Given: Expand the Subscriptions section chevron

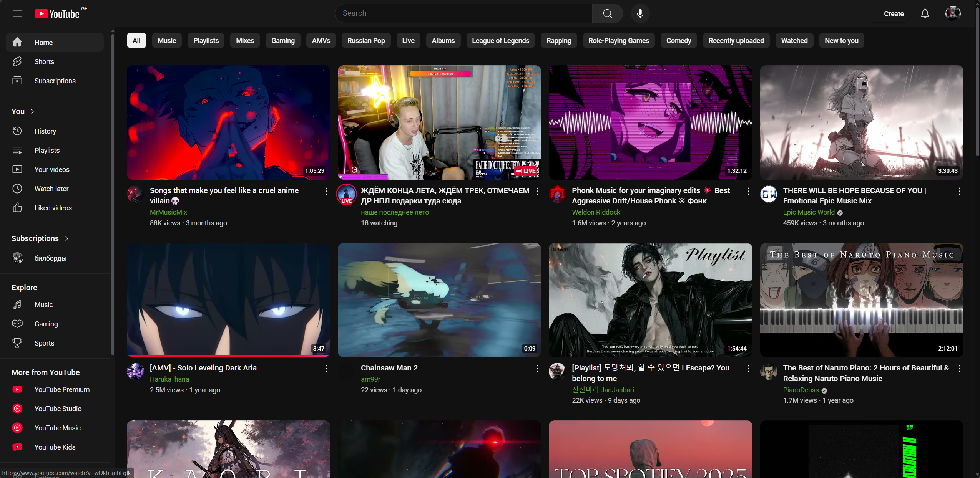Looking at the screenshot, I should [66, 238].
